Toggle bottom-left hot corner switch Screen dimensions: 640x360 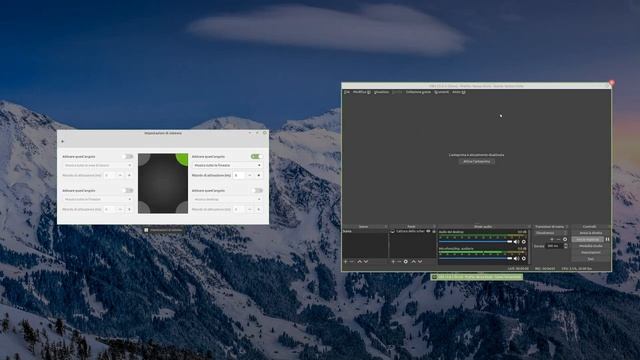click(127, 191)
